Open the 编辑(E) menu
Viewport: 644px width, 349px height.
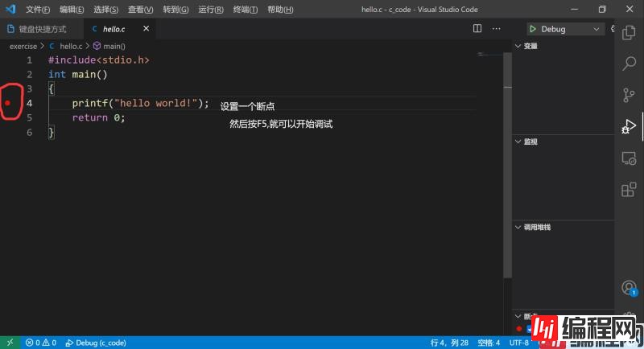[x=72, y=10]
